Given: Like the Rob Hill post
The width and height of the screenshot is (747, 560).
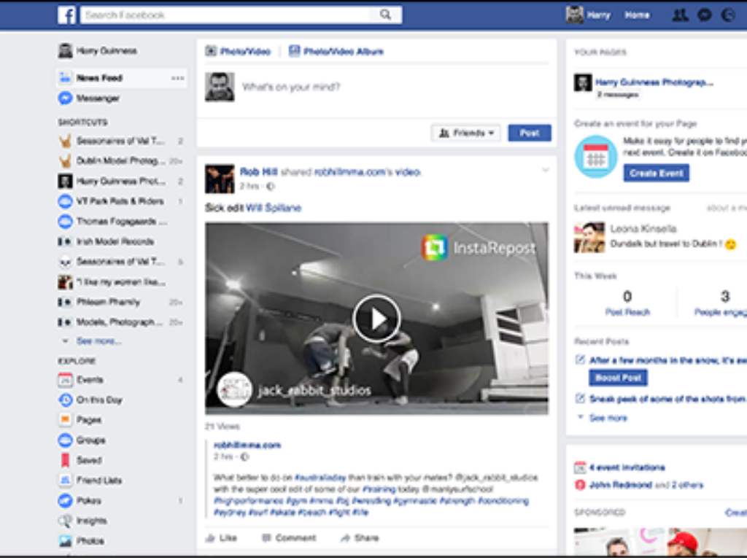Looking at the screenshot, I should [x=222, y=538].
